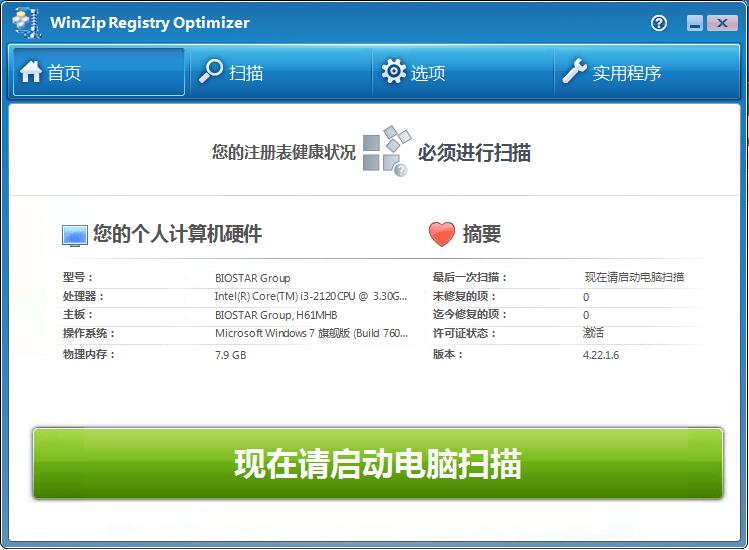The height and width of the screenshot is (550, 749).
Task: Open help via the question mark icon
Action: [659, 23]
